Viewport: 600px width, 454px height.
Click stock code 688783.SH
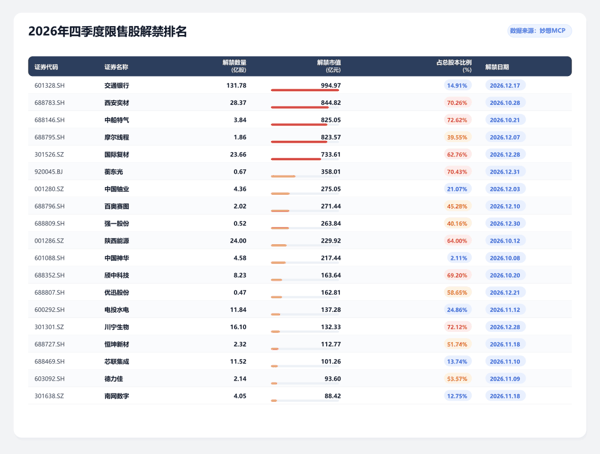(50, 103)
